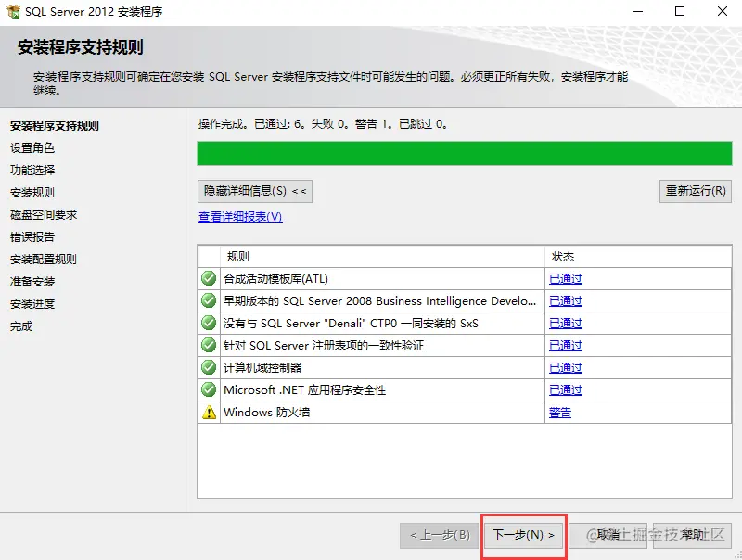The image size is (742, 560).
Task: Select the 准备安装 step in the sidebar
Action: [32, 281]
